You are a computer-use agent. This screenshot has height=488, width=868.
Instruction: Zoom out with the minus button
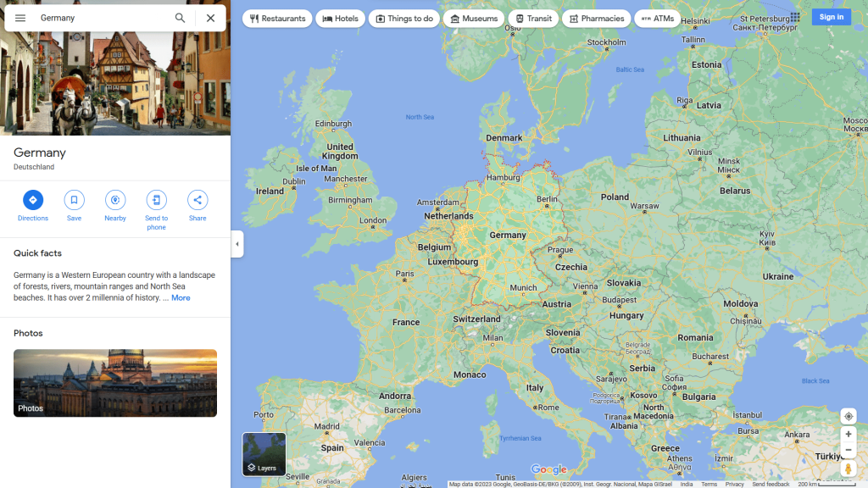848,450
